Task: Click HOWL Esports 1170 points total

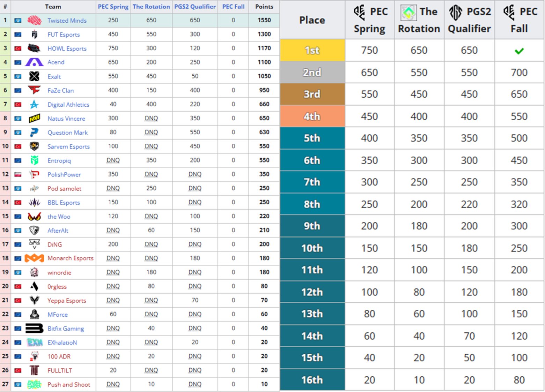Action: click(264, 48)
